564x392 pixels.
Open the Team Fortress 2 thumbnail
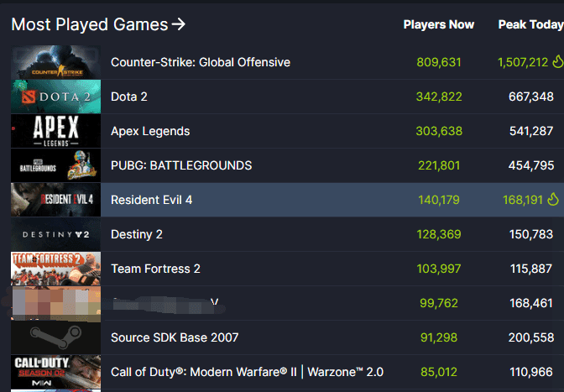pos(55,269)
